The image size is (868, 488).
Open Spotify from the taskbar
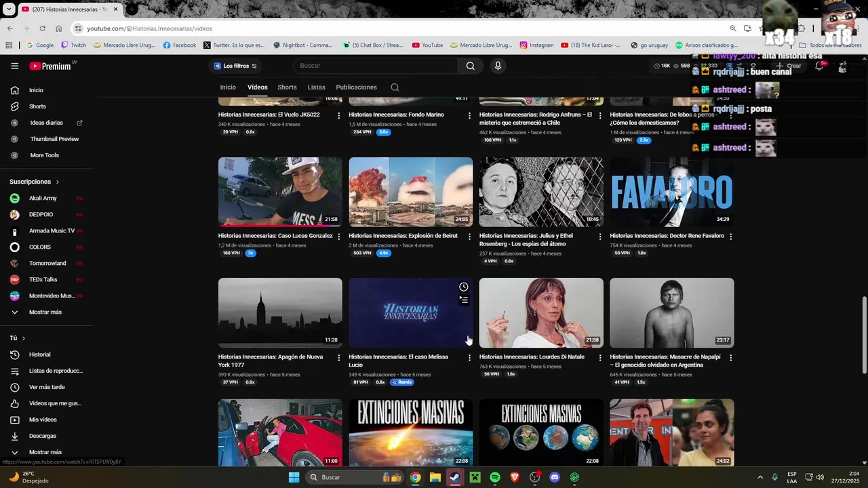pos(495,477)
